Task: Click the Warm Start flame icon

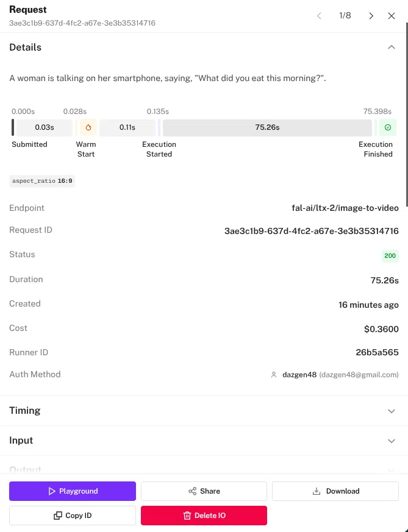Action: click(88, 127)
